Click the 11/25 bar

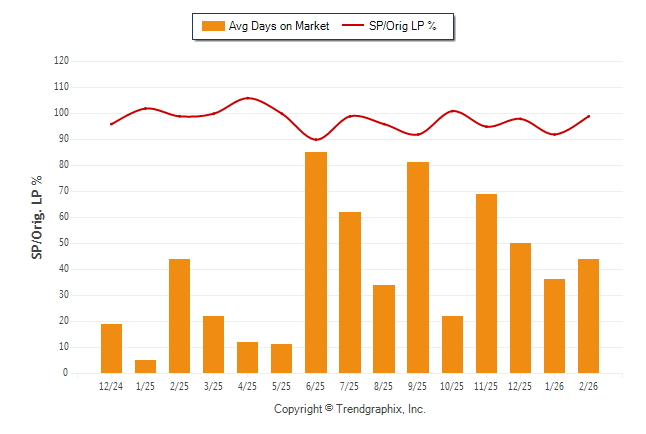coord(486,283)
